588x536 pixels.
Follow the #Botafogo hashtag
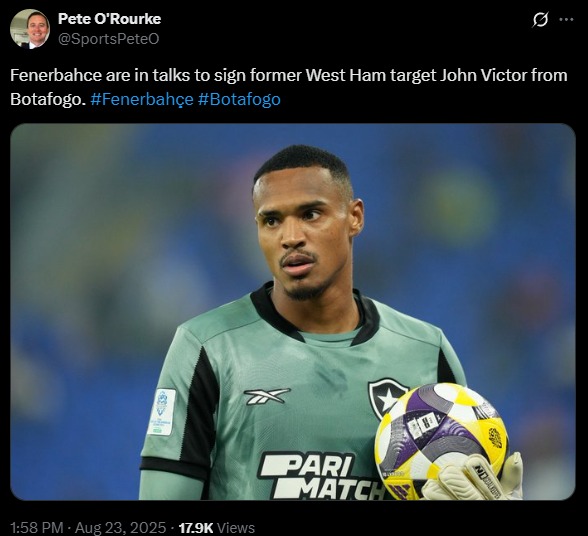click(x=239, y=99)
